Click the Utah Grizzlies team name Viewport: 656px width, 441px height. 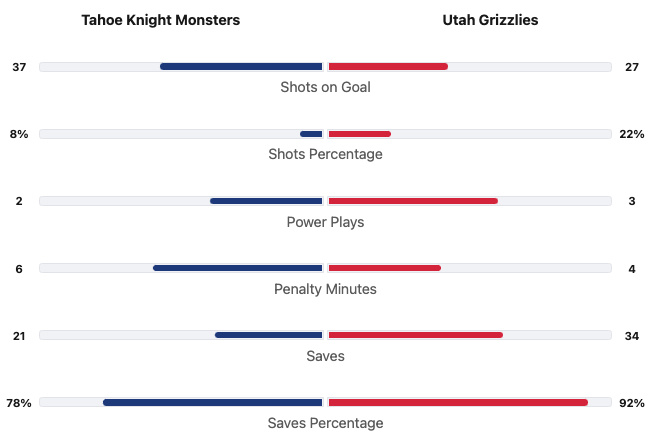click(490, 20)
